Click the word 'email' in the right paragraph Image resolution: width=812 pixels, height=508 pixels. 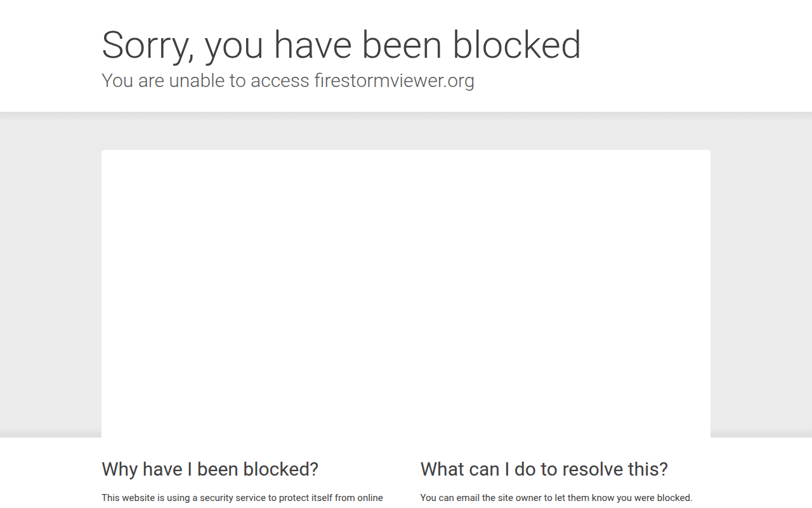coord(467,498)
